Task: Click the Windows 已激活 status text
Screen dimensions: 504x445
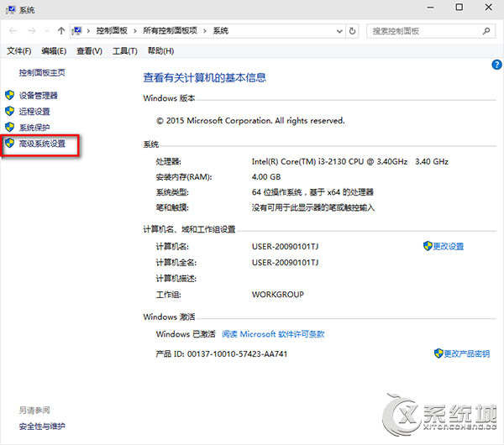Action: pyautogui.click(x=186, y=334)
